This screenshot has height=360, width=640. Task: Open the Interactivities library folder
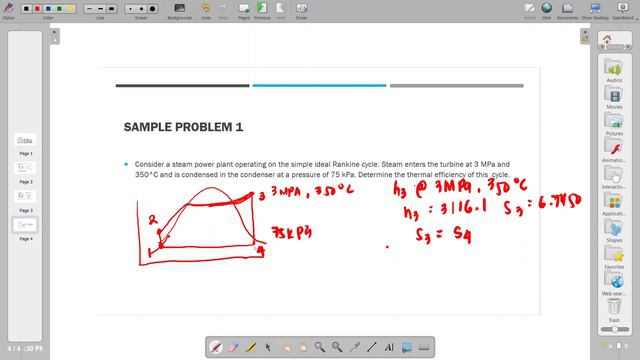coord(614,178)
